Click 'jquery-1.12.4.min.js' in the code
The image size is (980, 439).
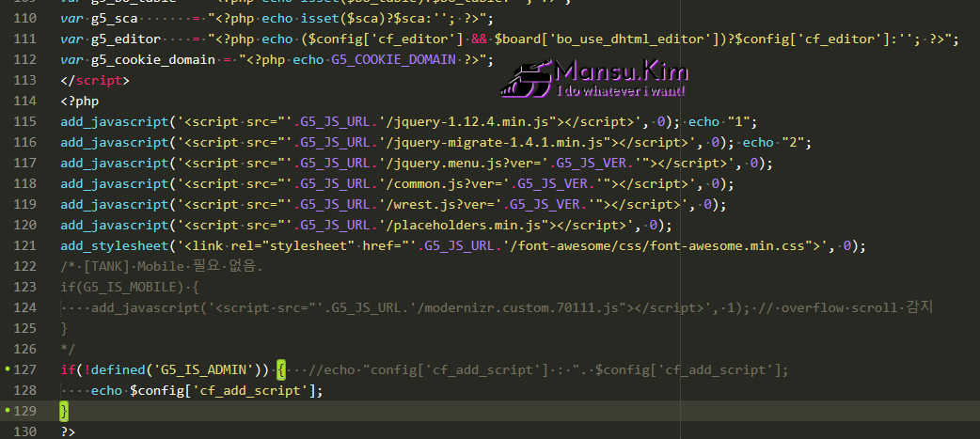coord(471,122)
